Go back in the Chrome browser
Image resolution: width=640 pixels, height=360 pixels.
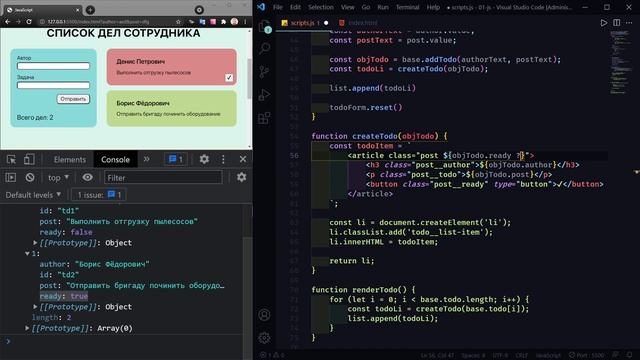click(x=8, y=22)
